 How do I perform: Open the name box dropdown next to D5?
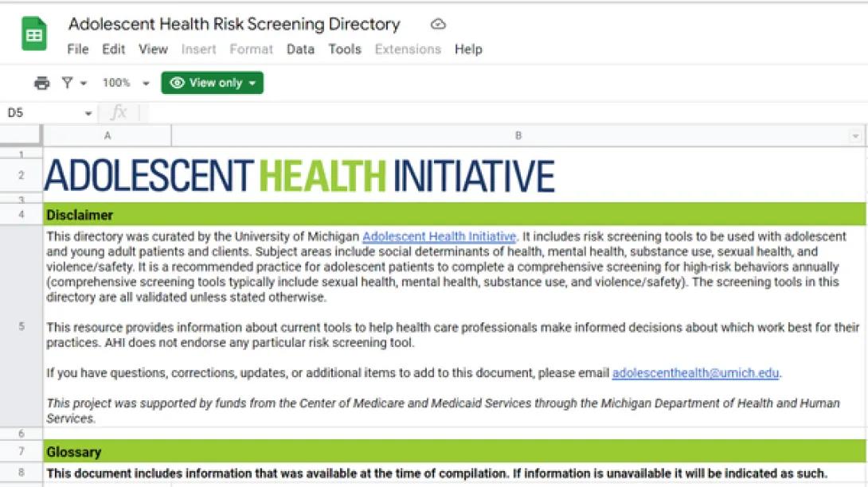click(x=88, y=114)
